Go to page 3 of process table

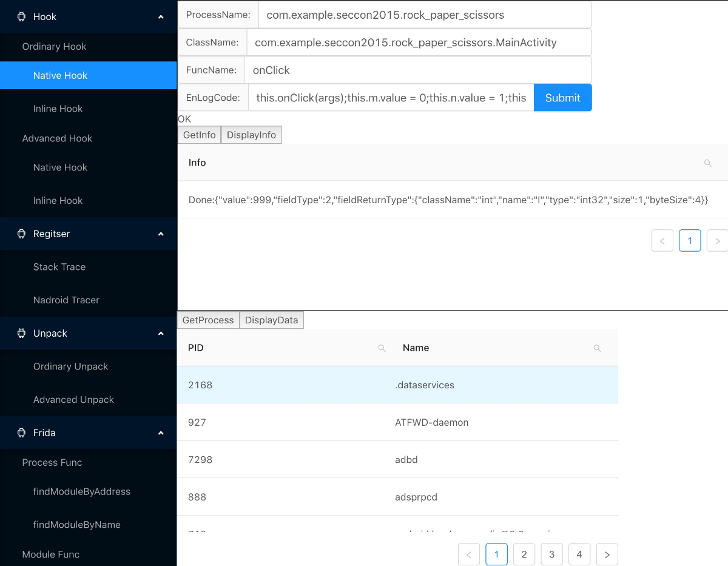pyautogui.click(x=551, y=554)
